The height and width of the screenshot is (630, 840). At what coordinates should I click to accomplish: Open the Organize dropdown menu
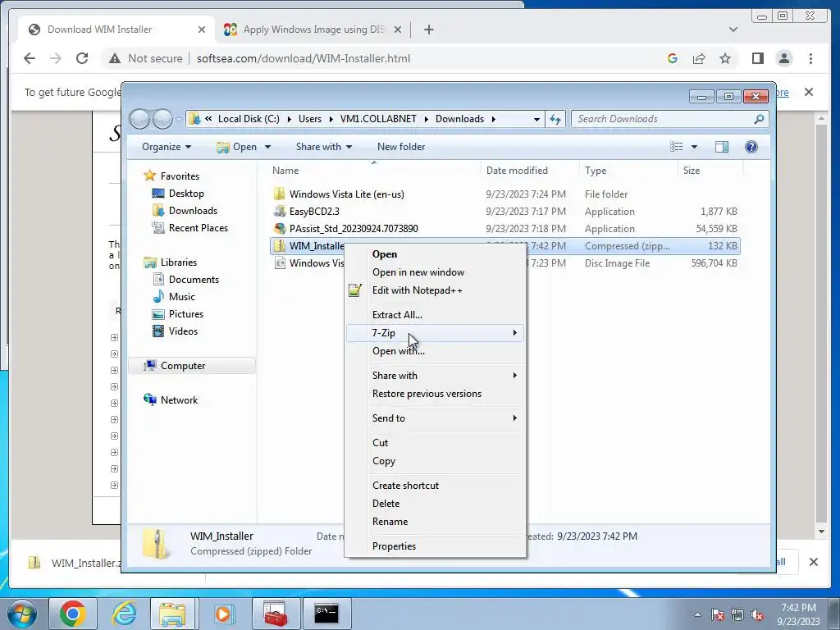[x=166, y=147]
